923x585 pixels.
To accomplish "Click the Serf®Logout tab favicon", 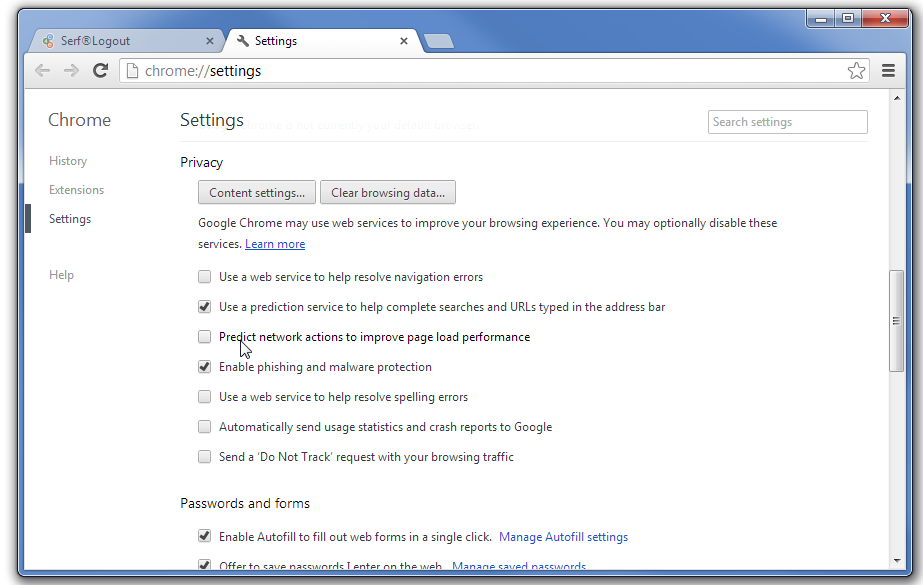I will coord(48,41).
